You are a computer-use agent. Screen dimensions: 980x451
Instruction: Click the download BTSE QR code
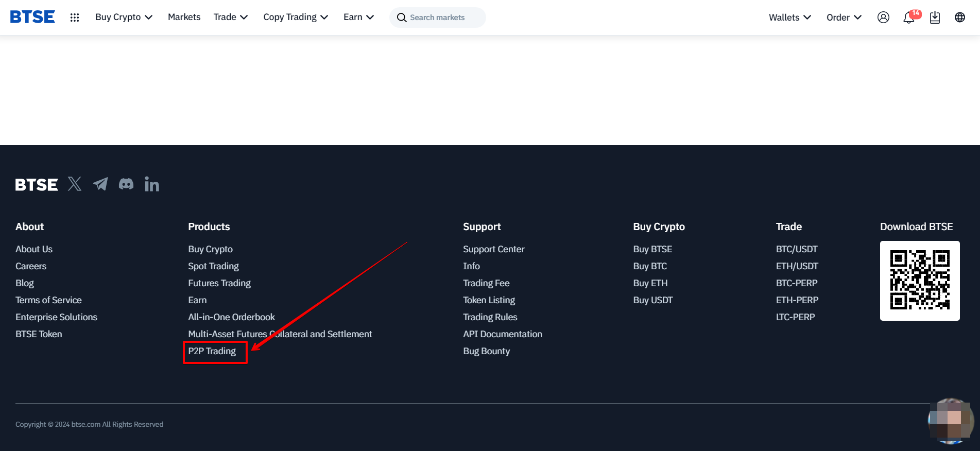tap(920, 281)
